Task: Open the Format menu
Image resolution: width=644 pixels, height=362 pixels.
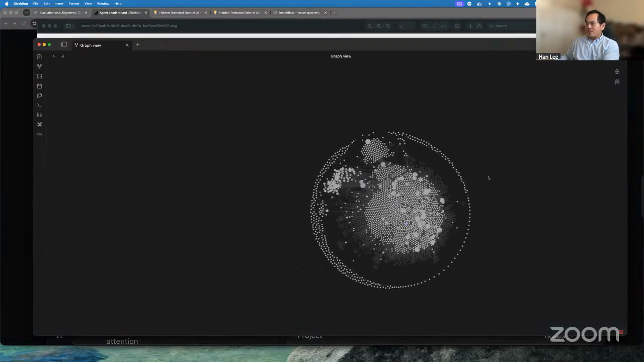Action: (74, 4)
